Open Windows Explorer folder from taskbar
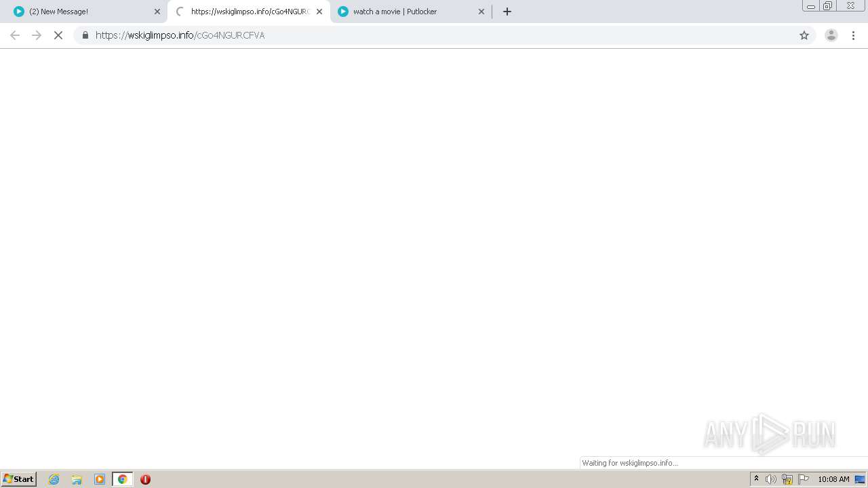 [x=77, y=479]
